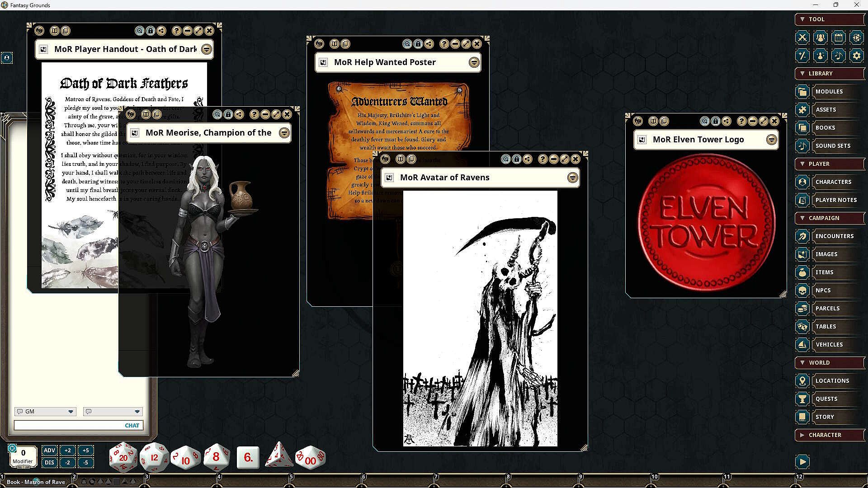This screenshot has height=488, width=868.
Task: Roll the d4 pyramid die
Action: pos(278,455)
